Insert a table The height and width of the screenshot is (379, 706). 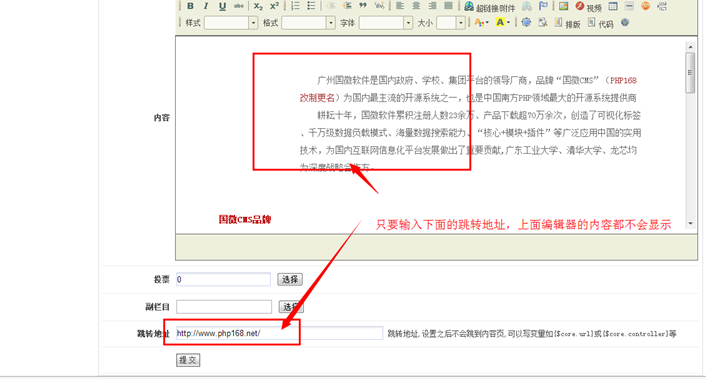point(613,6)
